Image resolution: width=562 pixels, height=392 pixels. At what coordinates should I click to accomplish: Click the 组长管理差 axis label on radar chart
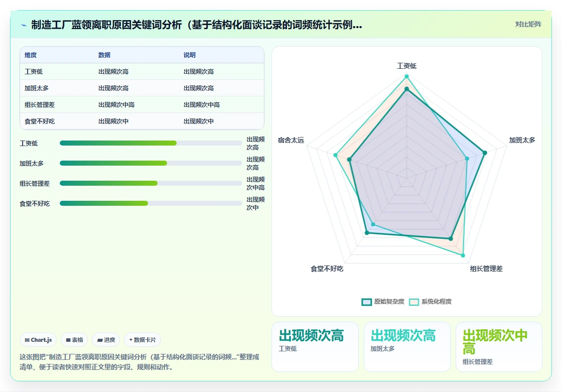[x=486, y=269]
